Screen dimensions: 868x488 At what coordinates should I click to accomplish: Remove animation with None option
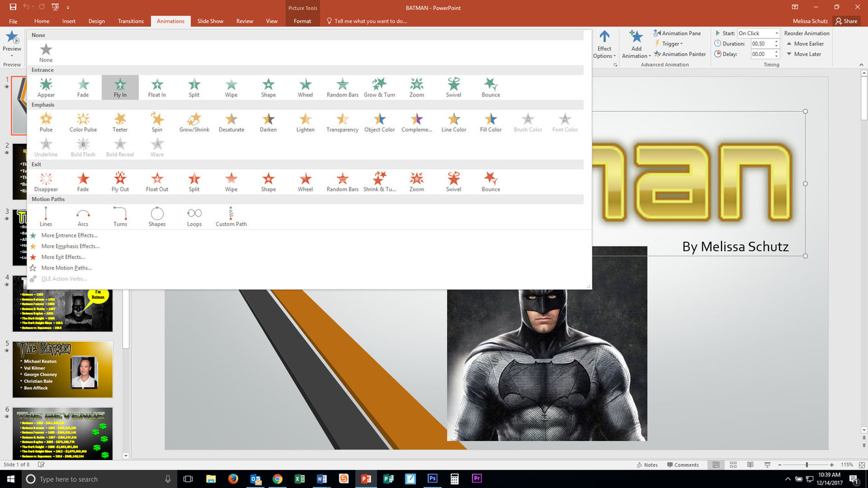(46, 52)
